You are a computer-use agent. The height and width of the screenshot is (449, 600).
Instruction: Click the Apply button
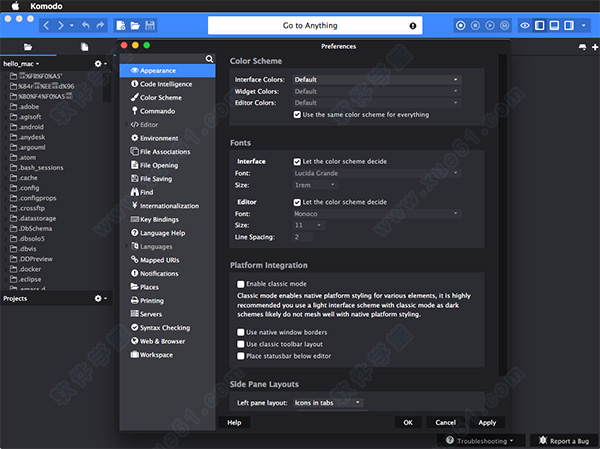pos(487,422)
